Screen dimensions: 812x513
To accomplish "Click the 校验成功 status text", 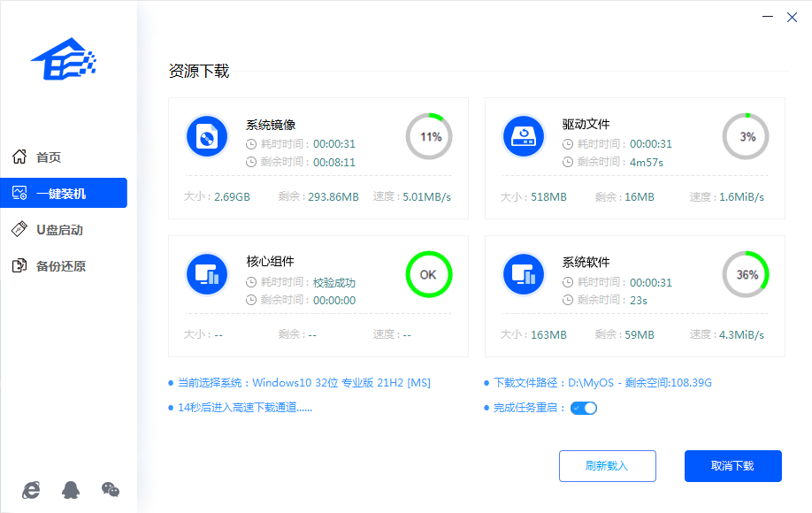I will [x=334, y=283].
